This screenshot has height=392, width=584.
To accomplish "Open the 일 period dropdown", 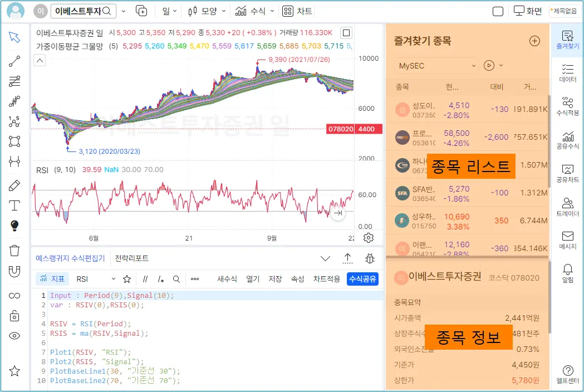I will tap(169, 11).
